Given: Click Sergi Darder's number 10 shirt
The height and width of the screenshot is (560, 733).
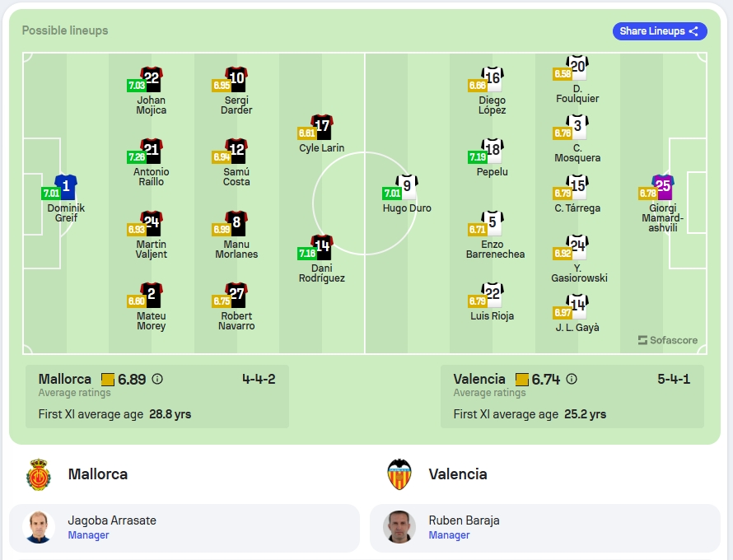Looking at the screenshot, I should tap(236, 79).
